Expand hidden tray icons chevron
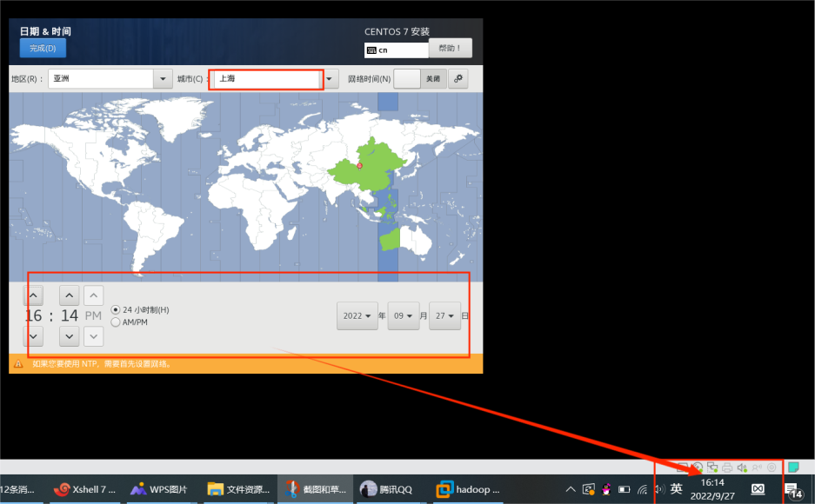 point(571,489)
